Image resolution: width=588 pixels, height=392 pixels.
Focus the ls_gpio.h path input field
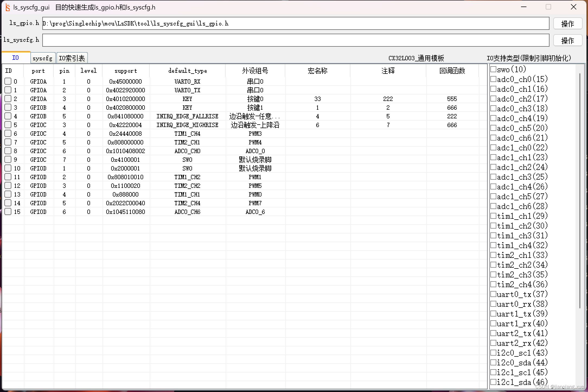[296, 24]
